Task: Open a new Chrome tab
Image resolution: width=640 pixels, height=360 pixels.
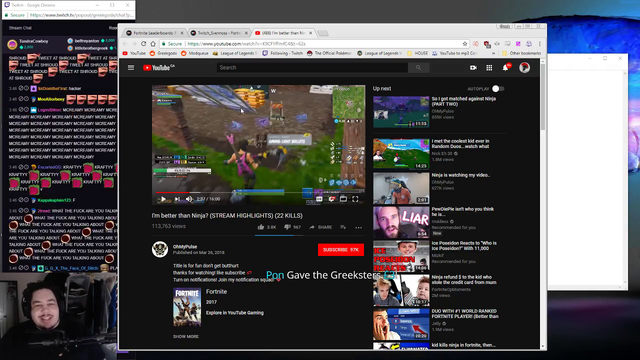Action: (323, 33)
